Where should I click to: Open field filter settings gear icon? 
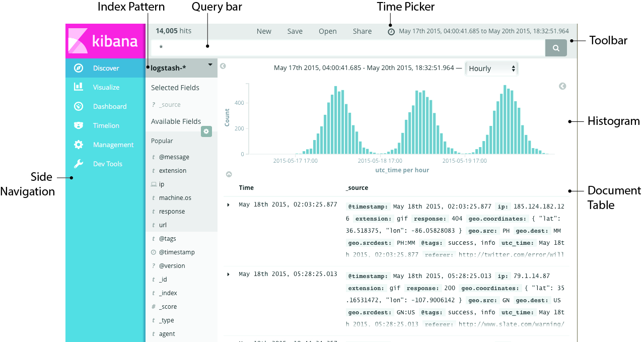(x=206, y=131)
